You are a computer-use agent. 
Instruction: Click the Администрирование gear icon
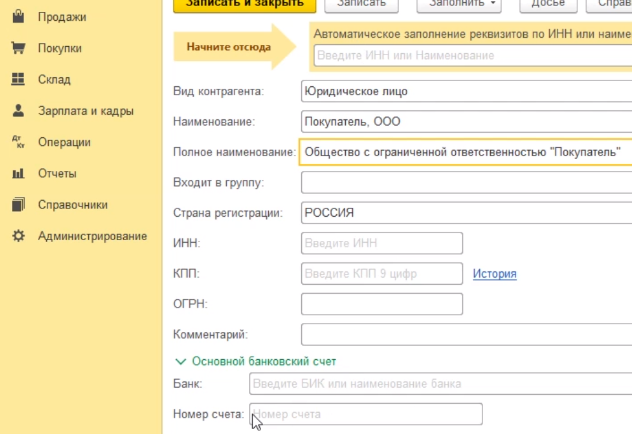click(18, 237)
